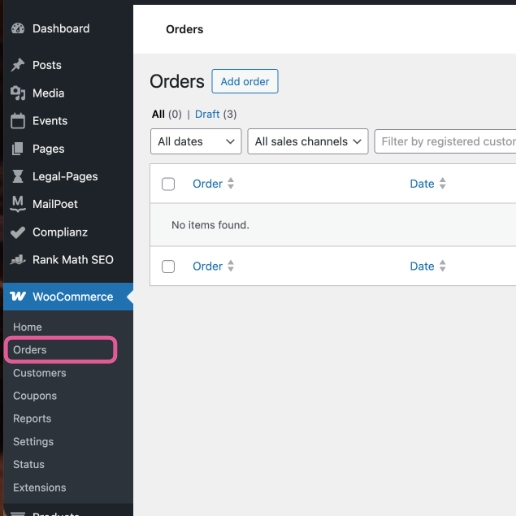Sort by Date in table header
The width and height of the screenshot is (516, 516).
tap(422, 184)
